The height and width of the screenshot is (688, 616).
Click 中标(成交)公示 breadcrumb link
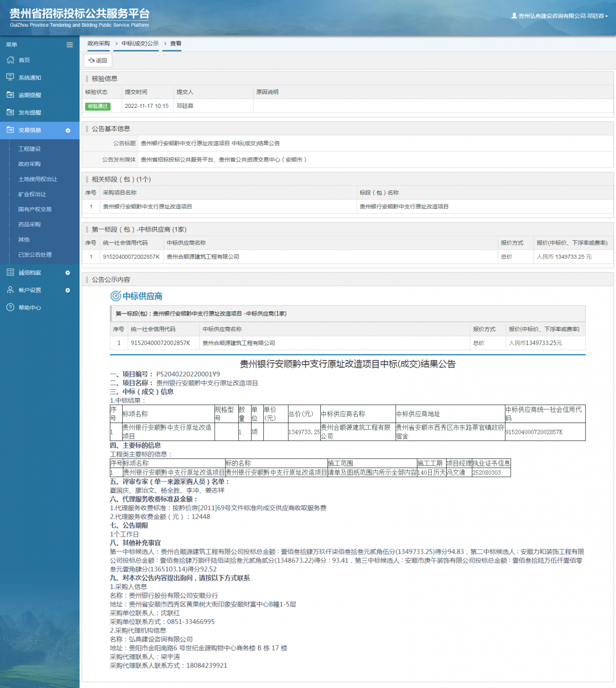[140, 44]
